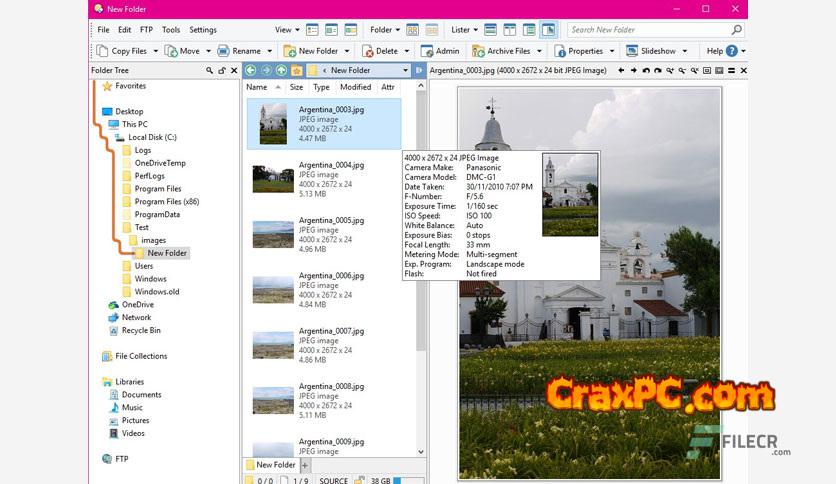
Task: Select Argentina_0005.jpg thumbnail in list
Action: pyautogui.click(x=272, y=234)
